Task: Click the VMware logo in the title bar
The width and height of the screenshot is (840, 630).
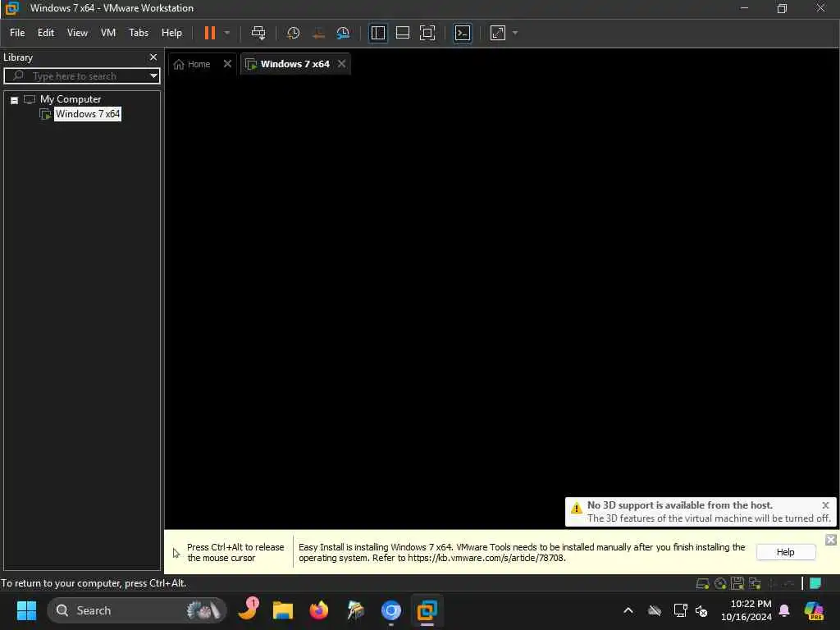Action: pos(11,8)
